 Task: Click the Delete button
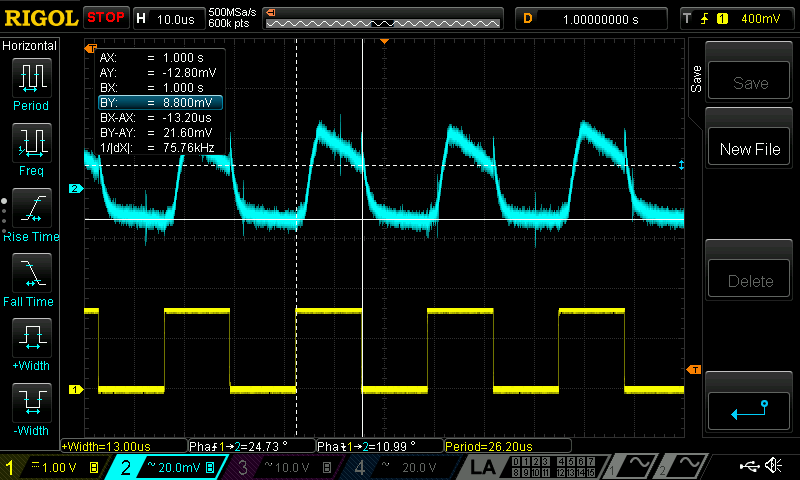tap(749, 280)
